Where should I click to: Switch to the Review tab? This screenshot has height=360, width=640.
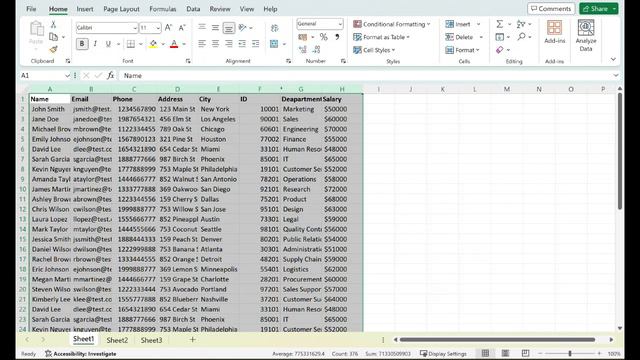(x=220, y=9)
